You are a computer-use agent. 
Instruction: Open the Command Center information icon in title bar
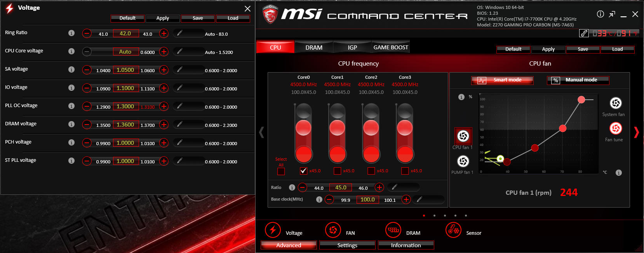(600, 14)
